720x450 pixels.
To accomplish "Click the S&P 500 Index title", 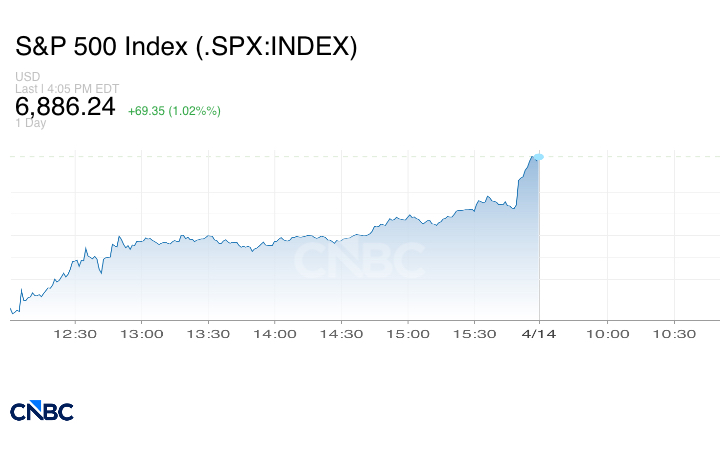I will click(186, 47).
